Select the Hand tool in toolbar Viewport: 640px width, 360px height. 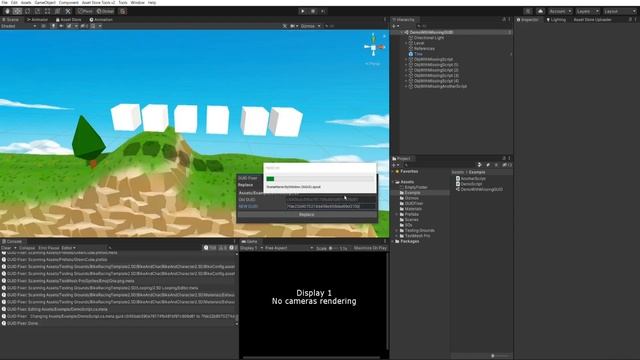tap(7, 11)
